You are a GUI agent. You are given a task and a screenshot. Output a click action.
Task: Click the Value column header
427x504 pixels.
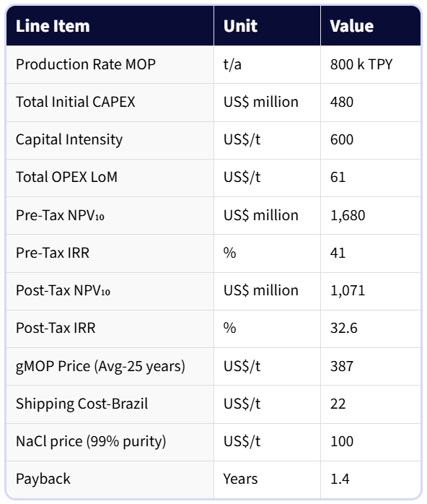351,26
